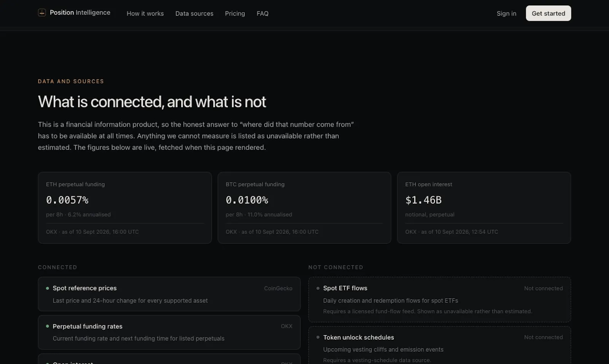Click the Spot reference prices row
Image resolution: width=609 pixels, height=364 pixels.
(169, 294)
